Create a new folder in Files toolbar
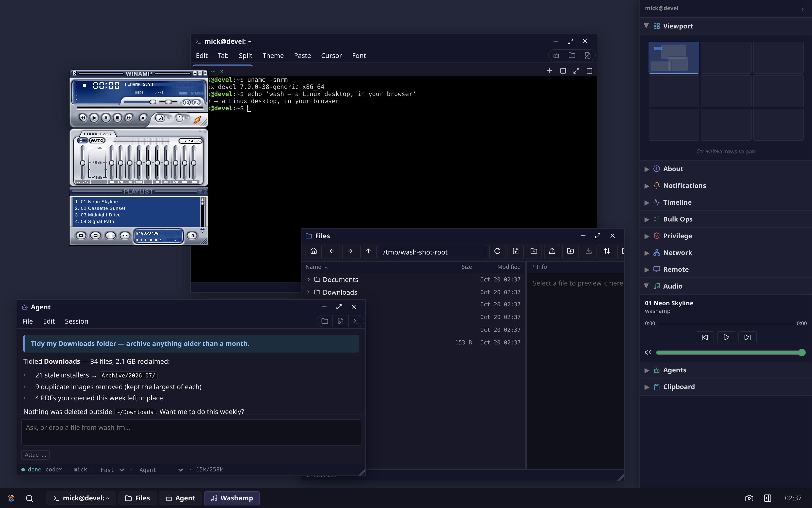 pos(534,251)
